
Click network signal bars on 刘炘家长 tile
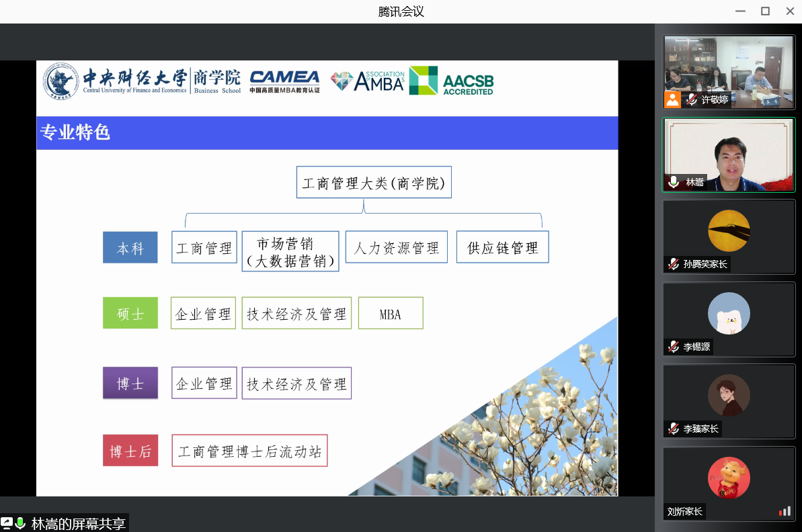(x=785, y=511)
